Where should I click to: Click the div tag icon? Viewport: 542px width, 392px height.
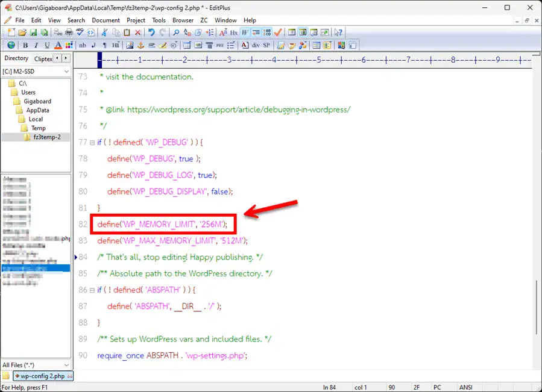tap(256, 45)
